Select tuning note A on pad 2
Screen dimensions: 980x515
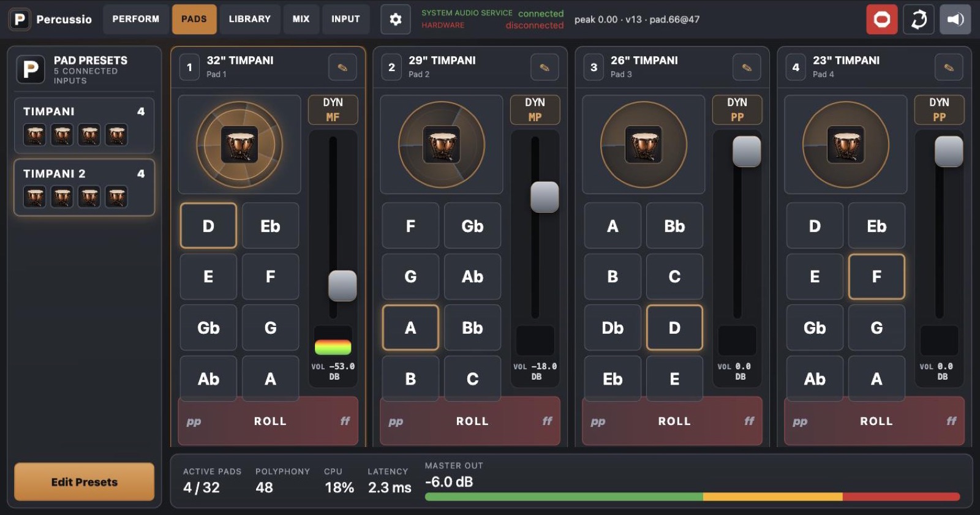click(x=410, y=328)
